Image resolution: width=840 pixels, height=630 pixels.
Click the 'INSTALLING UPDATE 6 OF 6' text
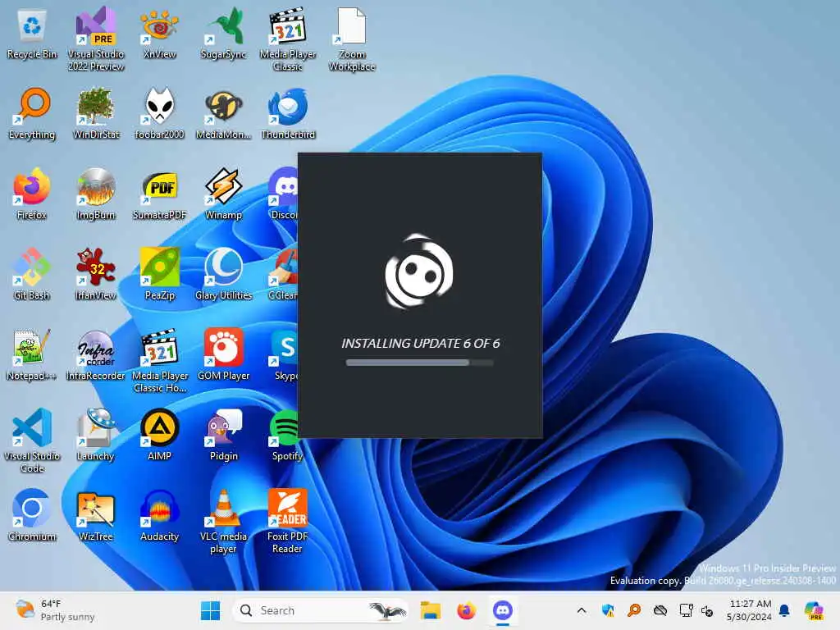(x=421, y=344)
